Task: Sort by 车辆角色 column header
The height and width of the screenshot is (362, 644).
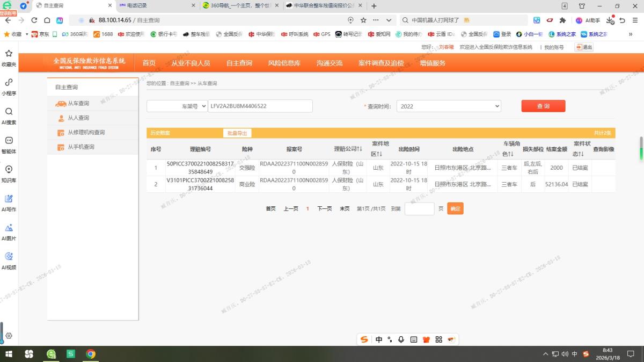Action: click(512, 149)
